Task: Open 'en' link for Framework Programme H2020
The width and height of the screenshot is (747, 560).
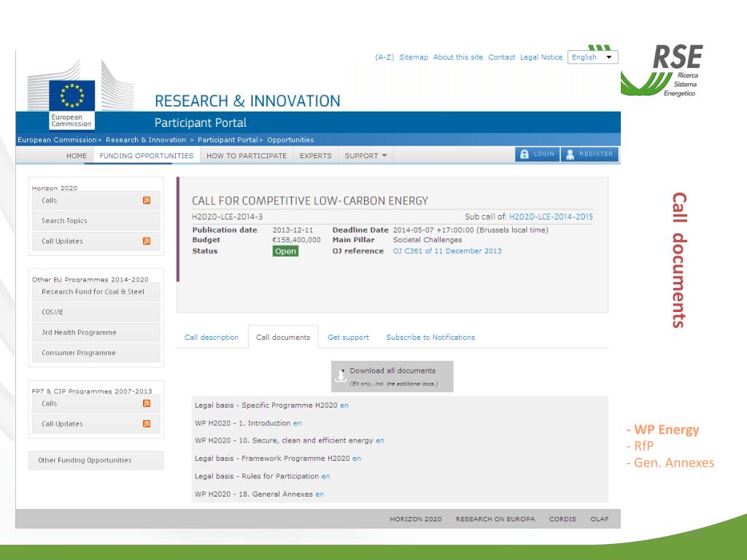Action: (356, 459)
